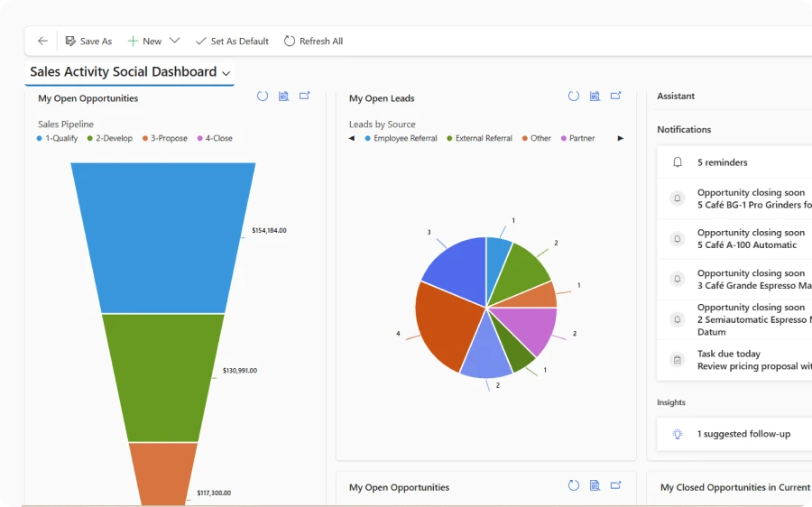Click task icon next to Task due today
Screen dimensions: 812x507
click(x=677, y=359)
